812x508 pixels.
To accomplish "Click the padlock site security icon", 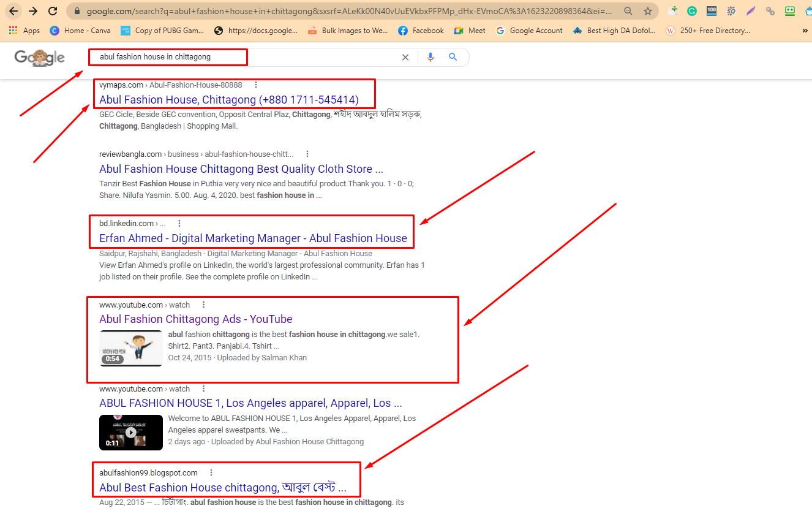I will click(x=77, y=10).
